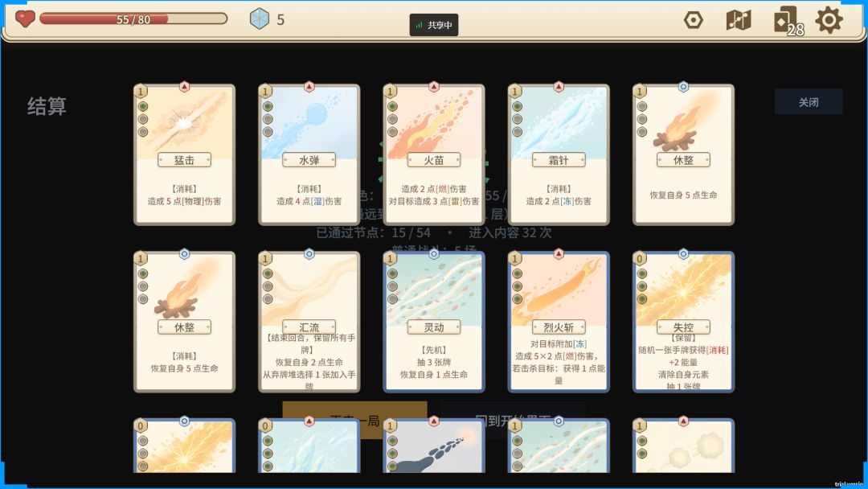Select the 火苗 card artwork
This screenshot has width=868, height=489.
click(434, 123)
